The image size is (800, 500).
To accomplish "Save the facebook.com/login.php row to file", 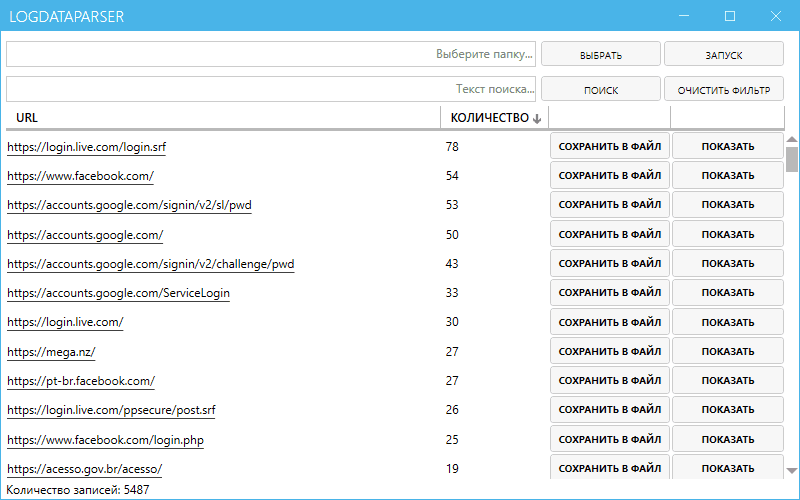I will tap(610, 439).
